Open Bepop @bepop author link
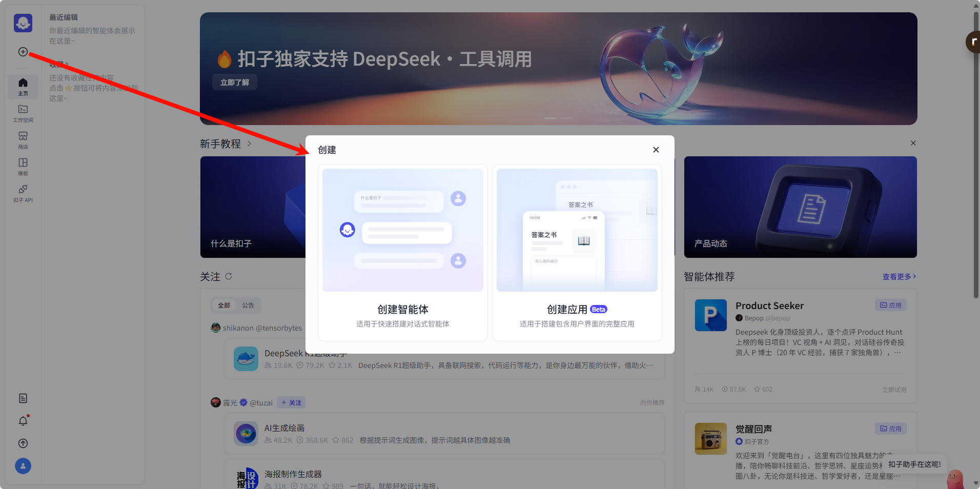 (x=763, y=318)
